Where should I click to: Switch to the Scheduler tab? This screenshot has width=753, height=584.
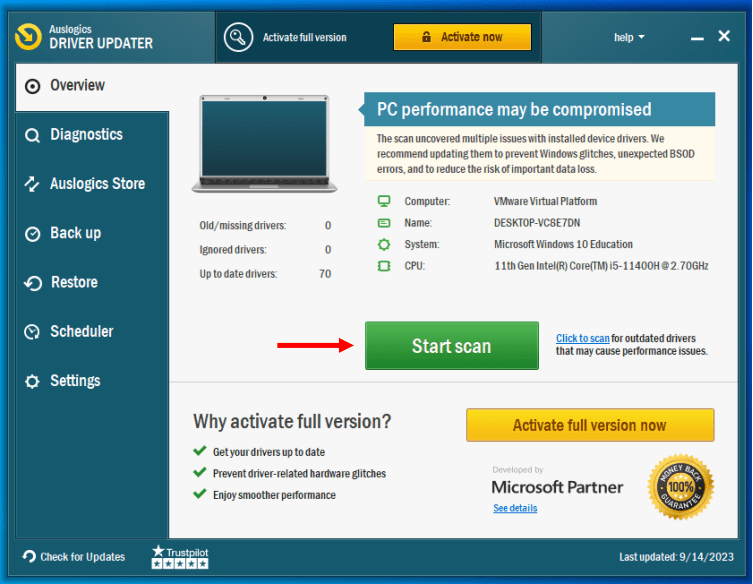pyautogui.click(x=81, y=332)
